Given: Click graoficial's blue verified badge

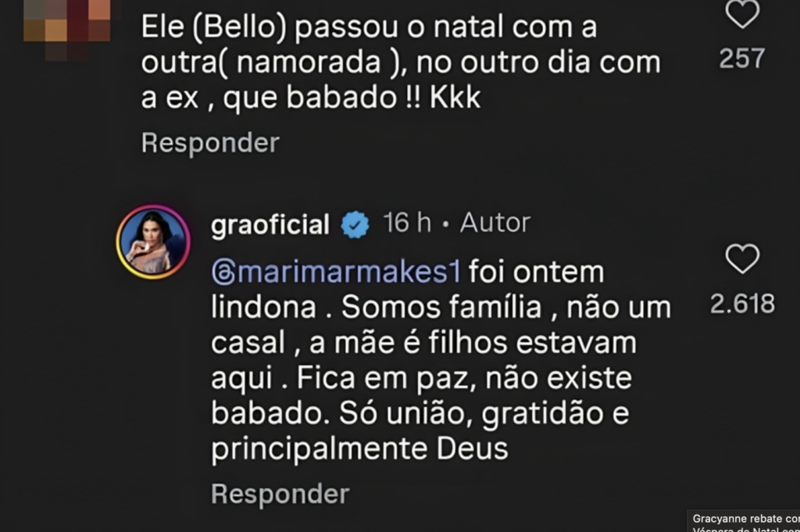Looking at the screenshot, I should (356, 225).
